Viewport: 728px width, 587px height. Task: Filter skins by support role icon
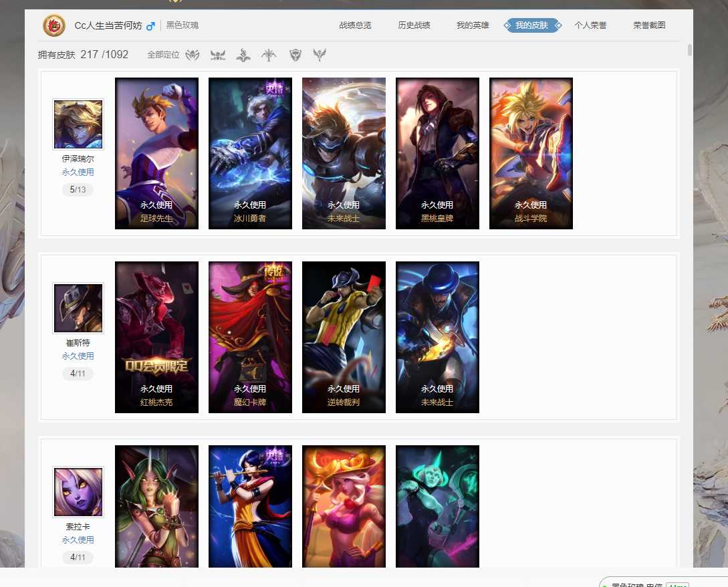point(320,55)
